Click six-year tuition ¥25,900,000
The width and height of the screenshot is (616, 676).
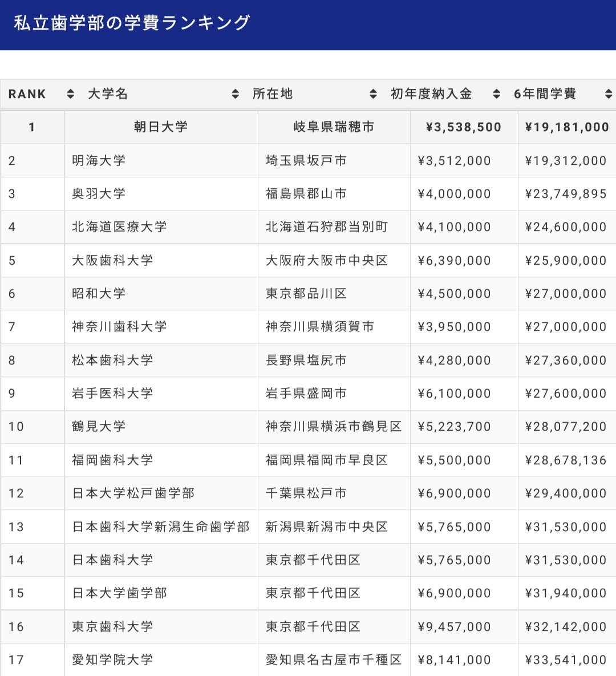coord(566,261)
